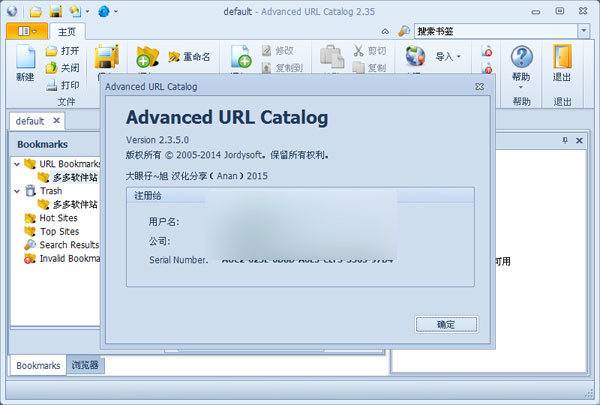Click the Bookmarks panel header
Viewport: 600px width, 405px height.
tap(42, 144)
